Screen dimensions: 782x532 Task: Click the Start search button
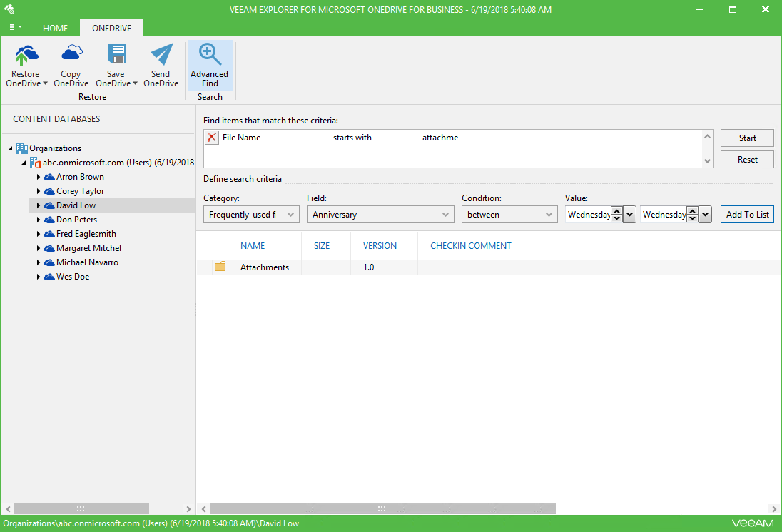pyautogui.click(x=747, y=138)
